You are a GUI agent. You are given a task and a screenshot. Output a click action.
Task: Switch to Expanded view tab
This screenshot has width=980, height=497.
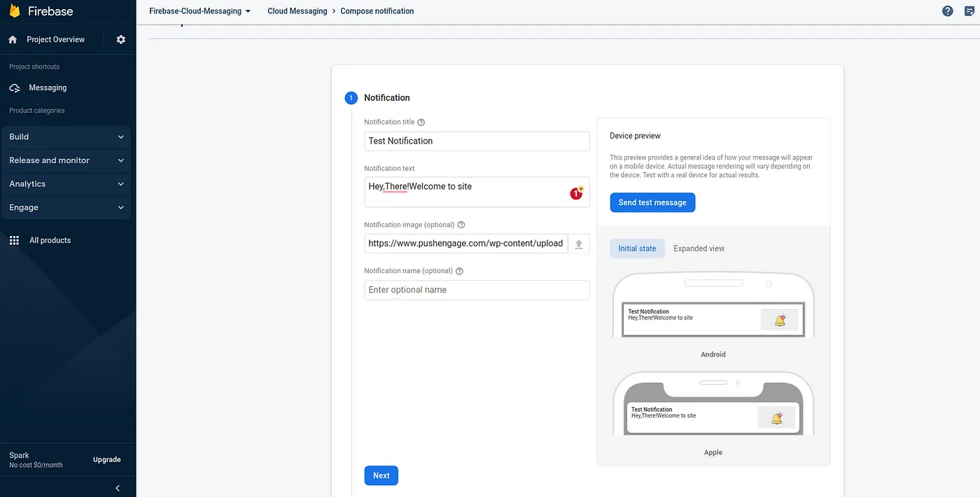[x=699, y=248]
